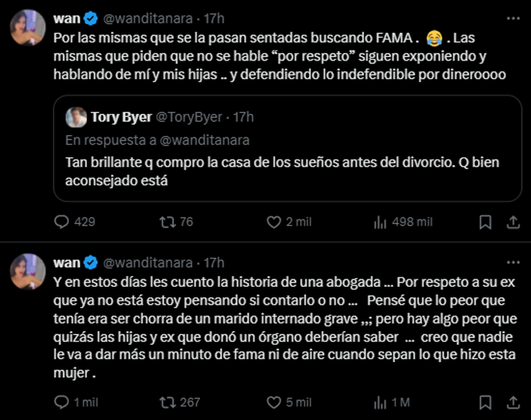Share the first tweet about FAMA
Screen dimensions: 531x420
513,221
